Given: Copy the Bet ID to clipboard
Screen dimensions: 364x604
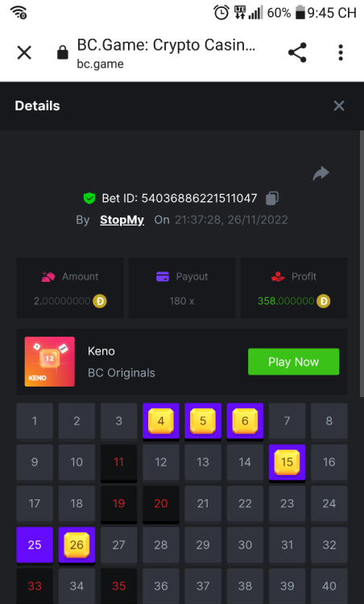Looking at the screenshot, I should [272, 198].
